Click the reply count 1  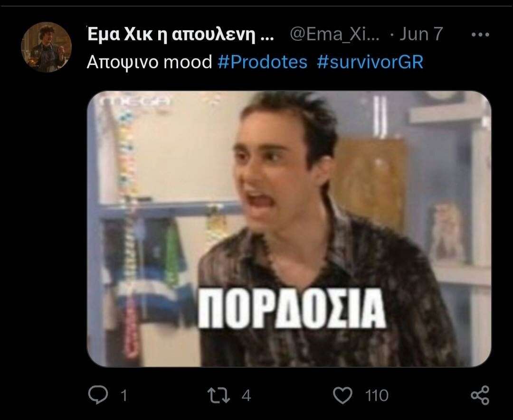coord(123,396)
